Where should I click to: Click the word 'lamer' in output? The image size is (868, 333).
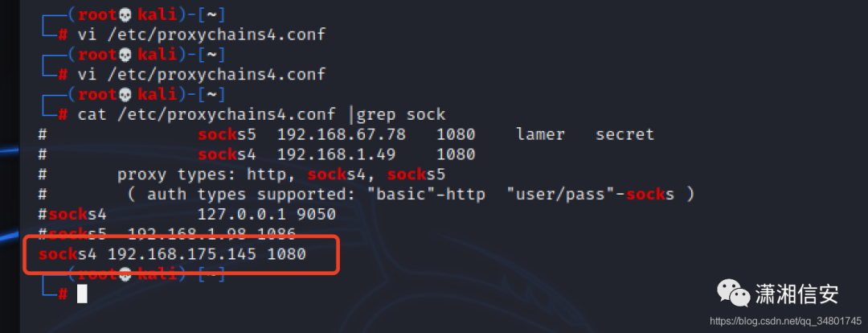540,134
